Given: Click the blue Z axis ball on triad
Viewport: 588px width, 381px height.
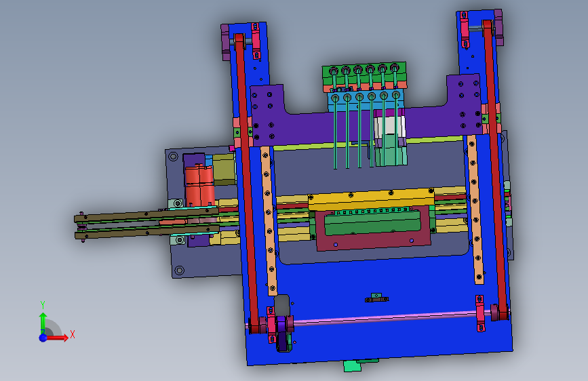Looking at the screenshot, I should [43, 338].
